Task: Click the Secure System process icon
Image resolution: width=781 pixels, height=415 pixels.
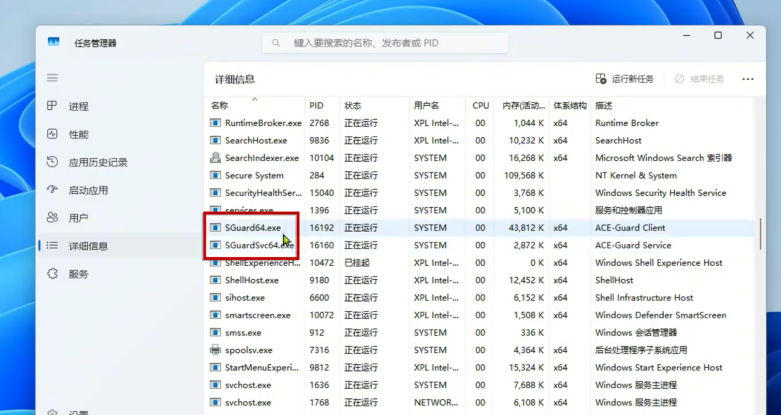Action: [x=215, y=175]
